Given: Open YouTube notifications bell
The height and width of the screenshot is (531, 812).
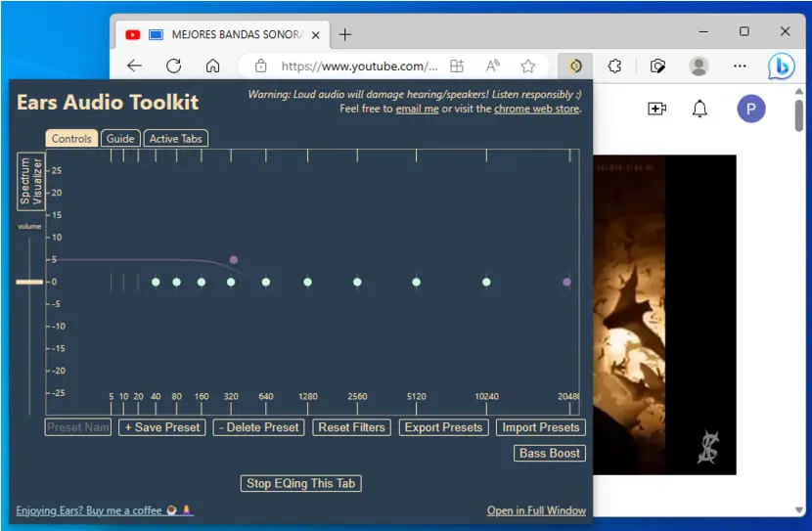Looking at the screenshot, I should tap(699, 109).
